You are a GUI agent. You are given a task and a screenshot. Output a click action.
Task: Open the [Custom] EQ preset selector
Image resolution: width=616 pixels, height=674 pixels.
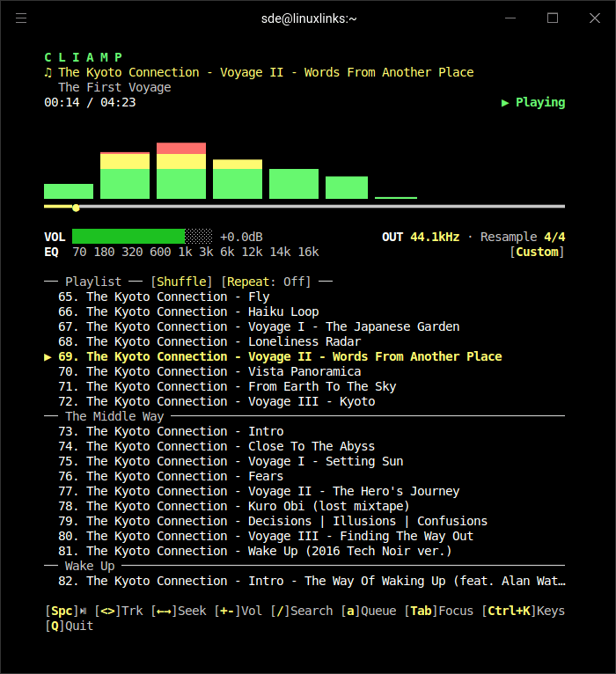coord(537,252)
